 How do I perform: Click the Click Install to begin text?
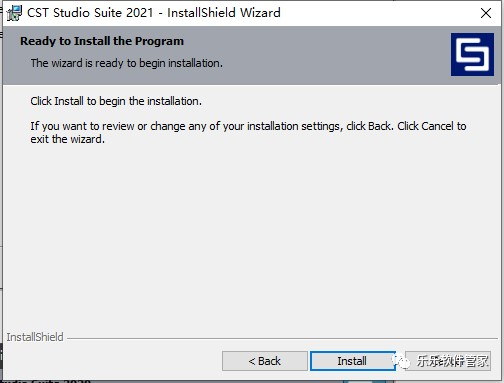click(x=116, y=101)
